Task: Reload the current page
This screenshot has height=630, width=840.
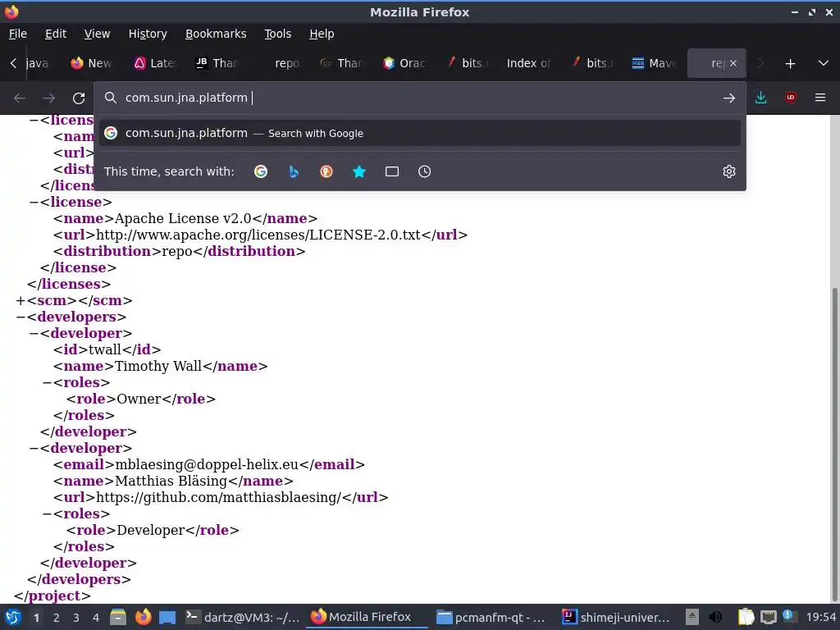Action: [x=79, y=98]
